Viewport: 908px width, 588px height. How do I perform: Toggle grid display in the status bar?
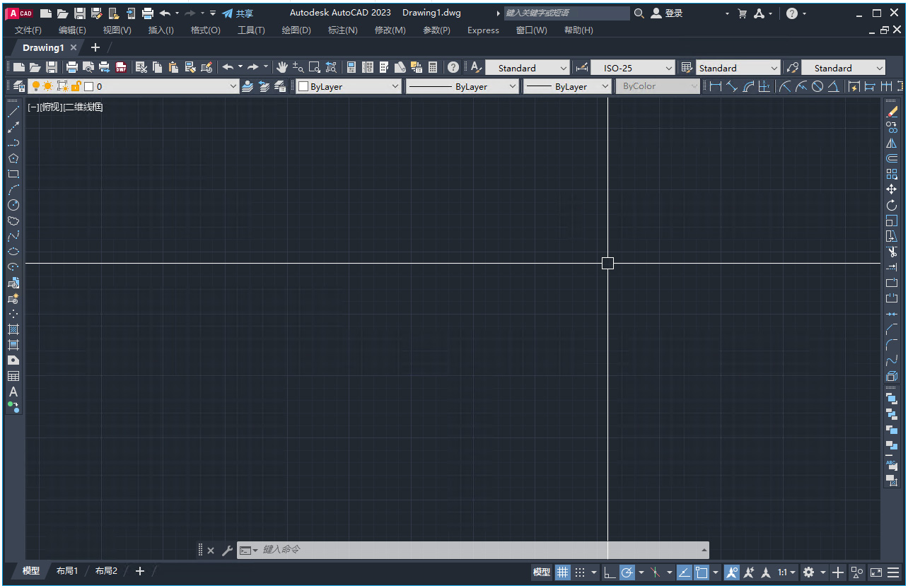click(x=562, y=572)
